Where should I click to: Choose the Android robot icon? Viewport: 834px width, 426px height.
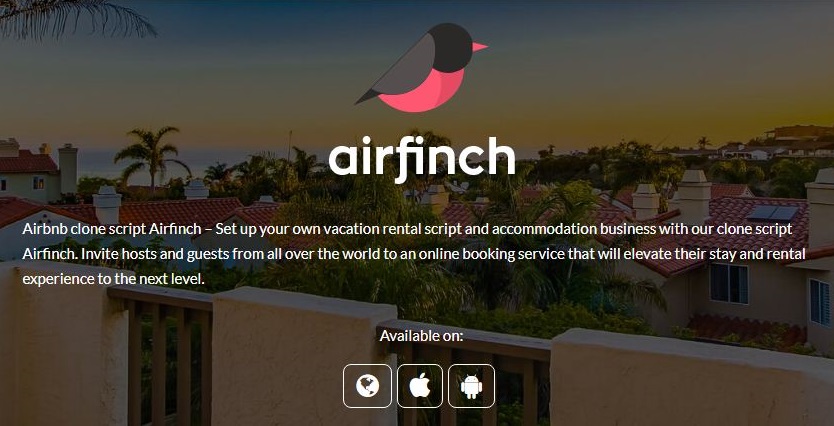pyautogui.click(x=471, y=386)
